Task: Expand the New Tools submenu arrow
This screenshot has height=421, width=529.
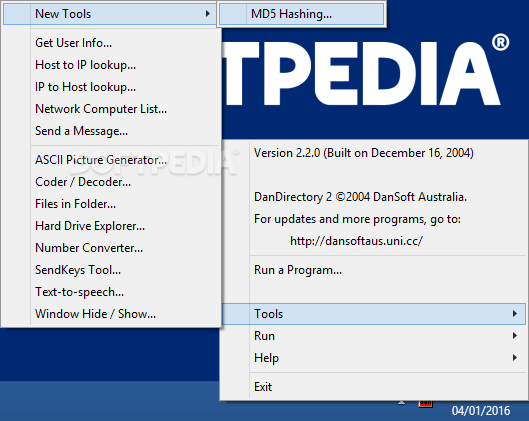Action: coord(207,14)
